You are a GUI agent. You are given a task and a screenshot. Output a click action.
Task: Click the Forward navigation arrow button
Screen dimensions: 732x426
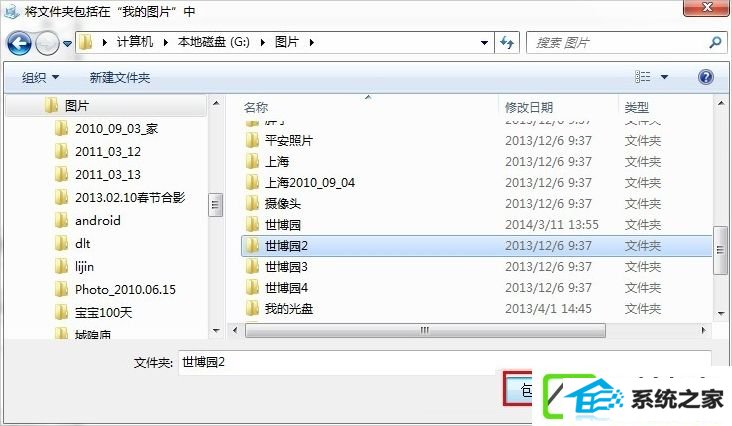(x=47, y=43)
